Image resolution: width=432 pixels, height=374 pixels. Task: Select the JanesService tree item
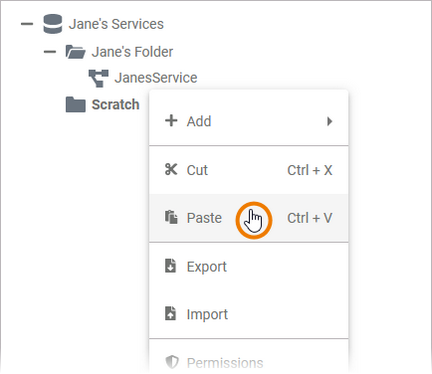click(x=156, y=78)
